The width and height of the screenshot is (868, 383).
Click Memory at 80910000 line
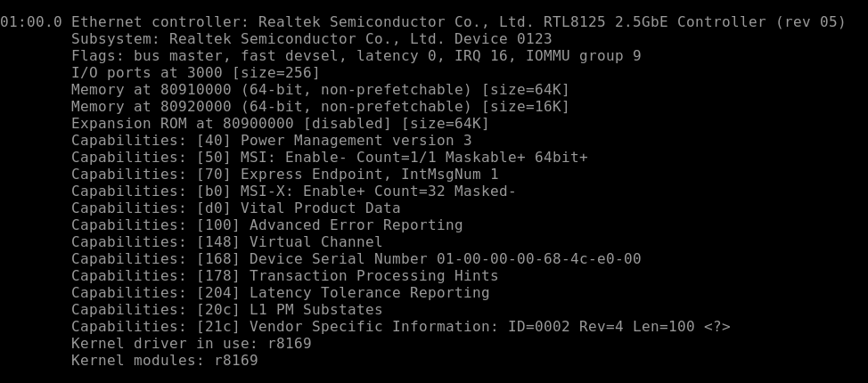(321, 90)
